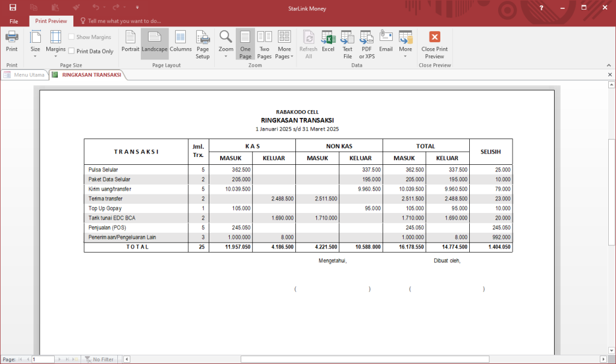Select the Print Preview ribbon tab
Image resolution: width=616 pixels, height=364 pixels.
point(51,21)
